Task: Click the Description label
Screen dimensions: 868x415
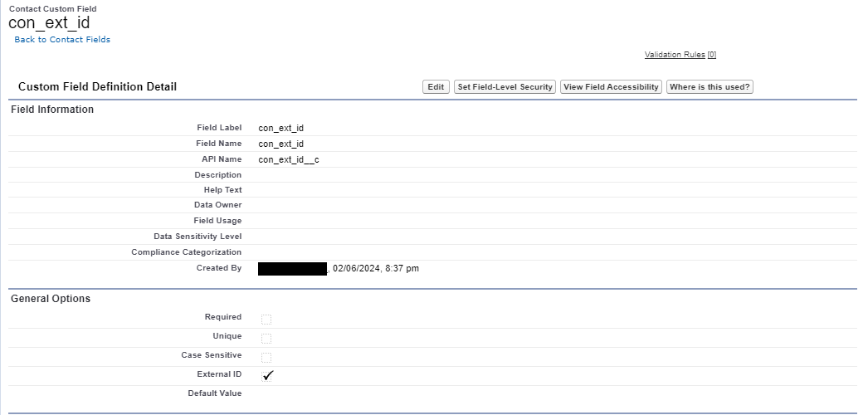Action: [x=218, y=175]
